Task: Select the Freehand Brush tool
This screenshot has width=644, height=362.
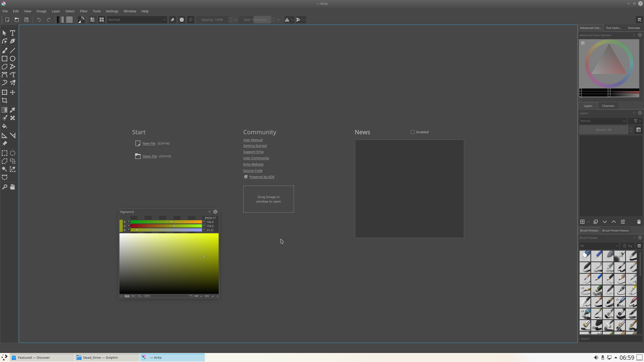Action: pos(5,51)
